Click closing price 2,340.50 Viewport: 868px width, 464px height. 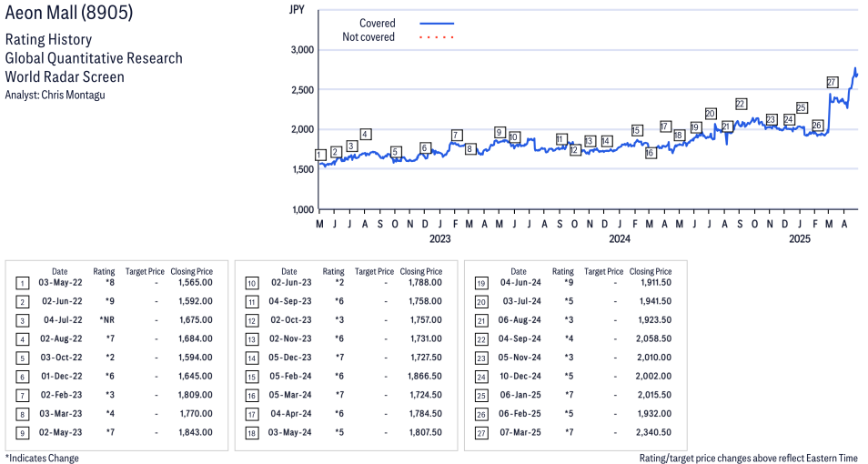tap(654, 432)
